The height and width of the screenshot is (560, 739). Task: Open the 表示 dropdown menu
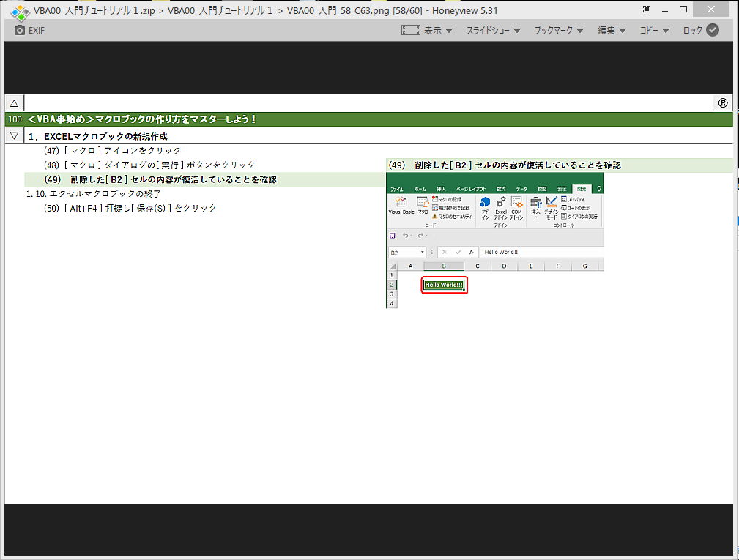pos(438,30)
